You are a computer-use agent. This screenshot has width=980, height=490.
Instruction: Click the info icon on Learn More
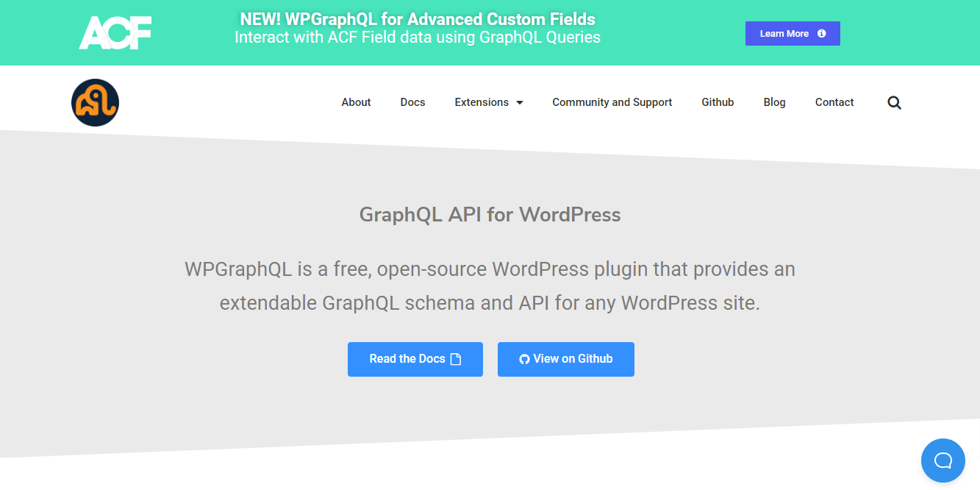(822, 34)
